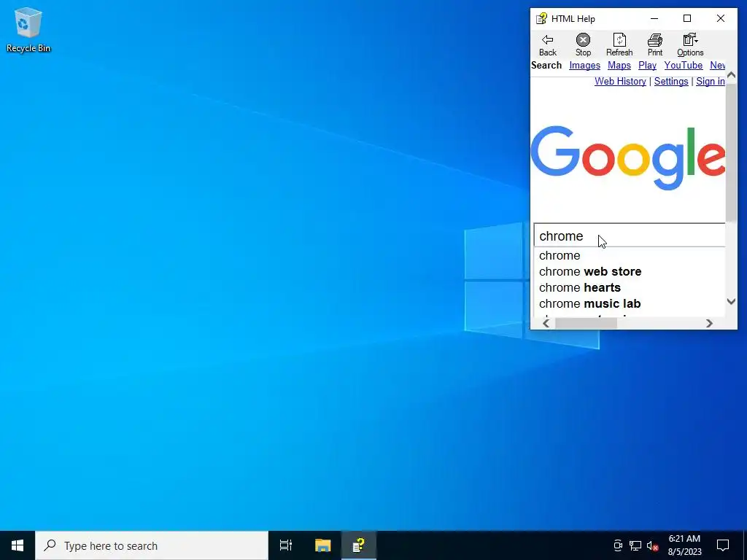Open the Play link
The image size is (747, 560).
tap(647, 65)
